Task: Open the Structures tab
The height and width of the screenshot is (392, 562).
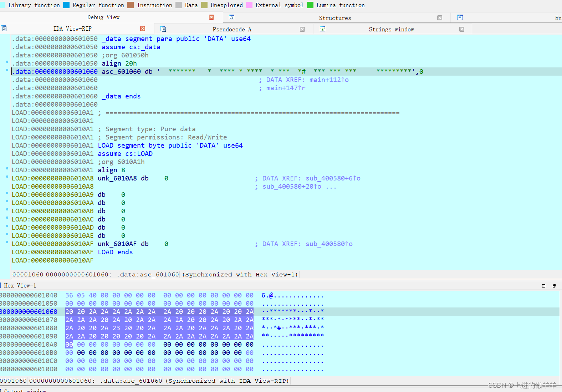Action: (335, 18)
